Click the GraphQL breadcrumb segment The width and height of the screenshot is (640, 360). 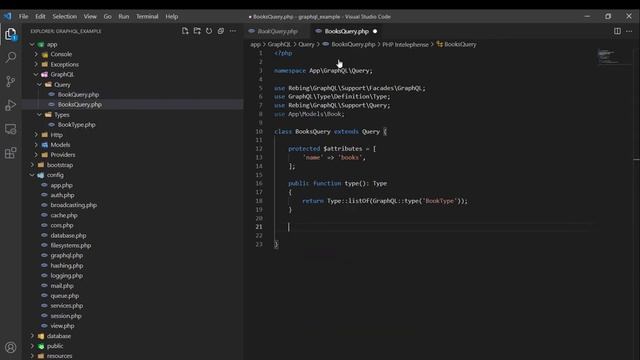point(279,44)
